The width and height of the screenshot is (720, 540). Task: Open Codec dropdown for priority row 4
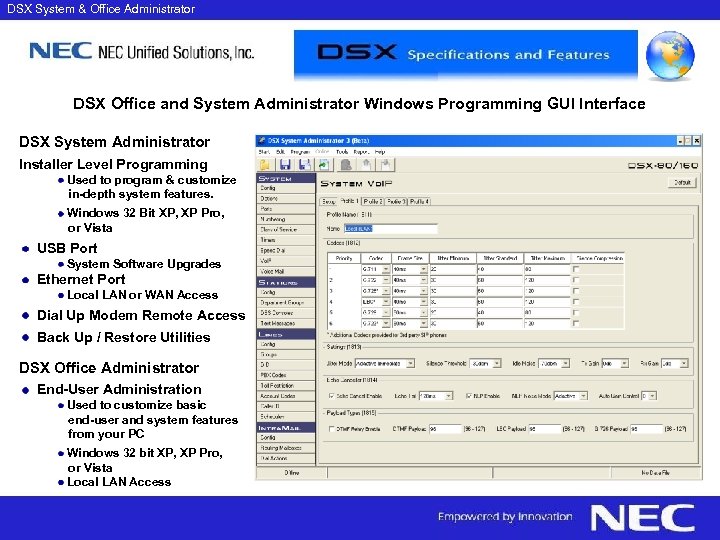tap(386, 302)
